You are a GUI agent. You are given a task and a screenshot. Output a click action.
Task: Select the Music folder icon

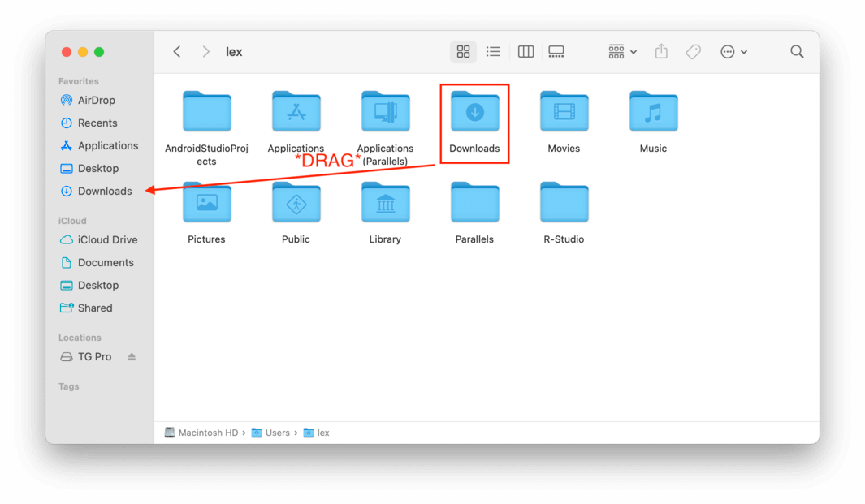(x=653, y=112)
